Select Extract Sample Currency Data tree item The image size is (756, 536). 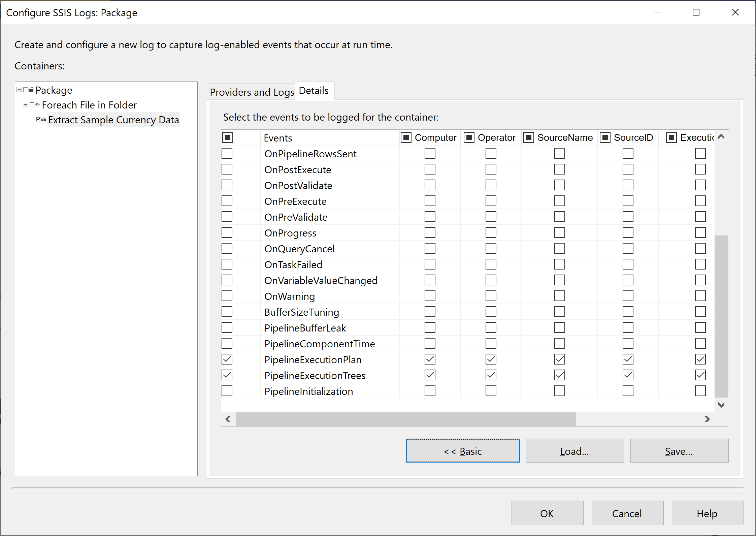(113, 120)
